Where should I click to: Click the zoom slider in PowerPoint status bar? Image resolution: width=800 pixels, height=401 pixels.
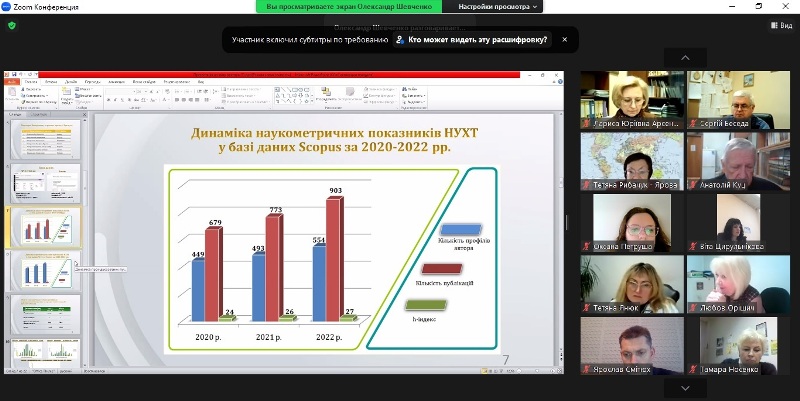(536, 371)
